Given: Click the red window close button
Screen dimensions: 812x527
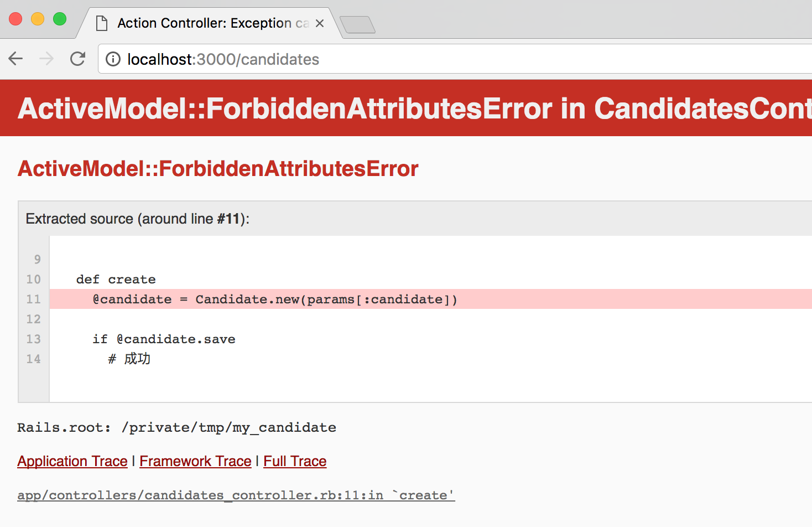Looking at the screenshot, I should tap(15, 19).
